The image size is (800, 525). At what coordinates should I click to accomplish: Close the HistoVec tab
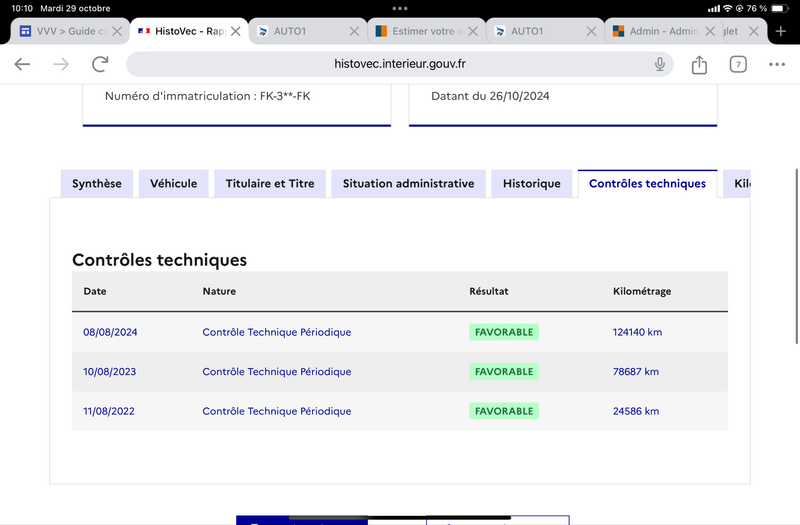pyautogui.click(x=236, y=31)
